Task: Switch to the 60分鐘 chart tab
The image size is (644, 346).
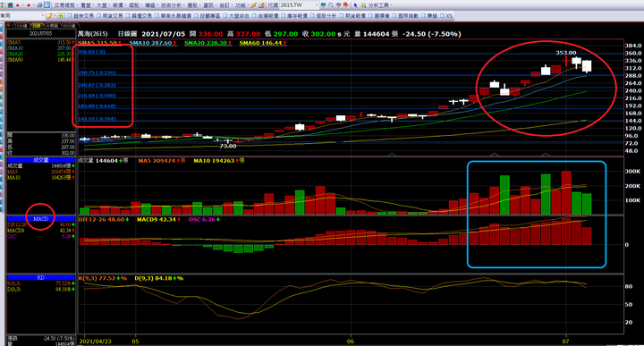Action: pos(69,26)
